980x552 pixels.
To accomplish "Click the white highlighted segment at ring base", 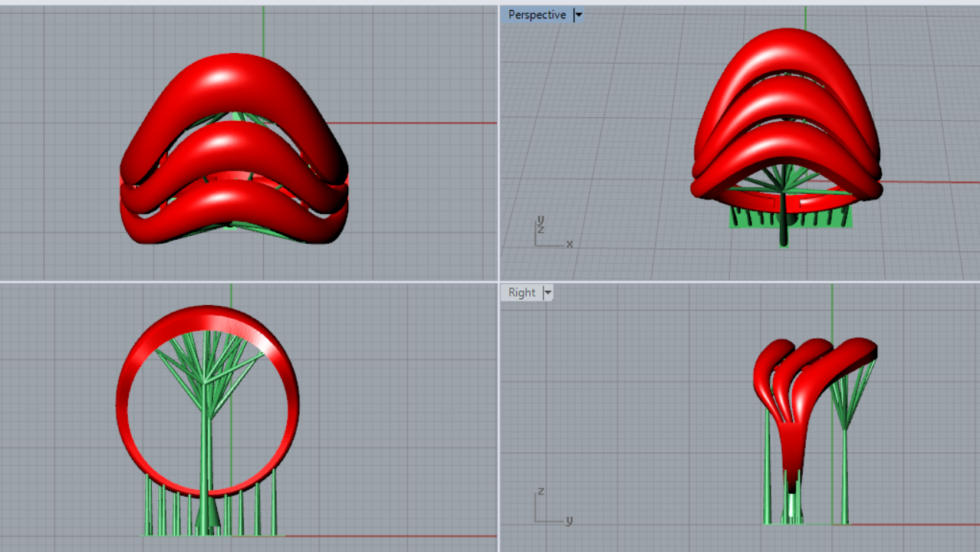I will pyautogui.click(x=794, y=504).
